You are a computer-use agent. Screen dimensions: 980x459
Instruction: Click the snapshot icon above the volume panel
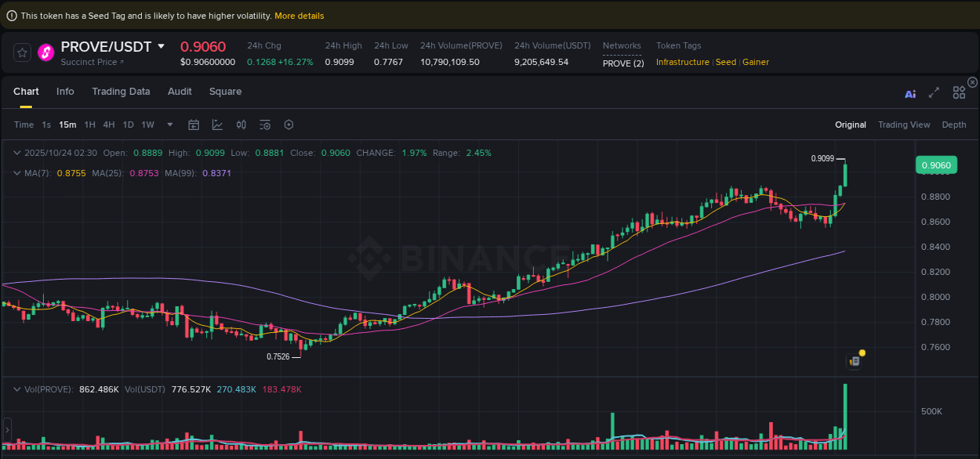click(855, 360)
